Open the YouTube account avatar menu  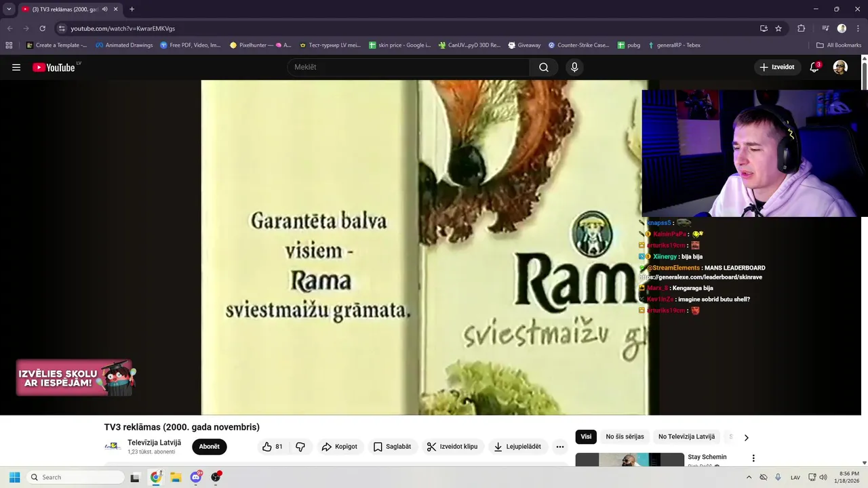coord(840,67)
